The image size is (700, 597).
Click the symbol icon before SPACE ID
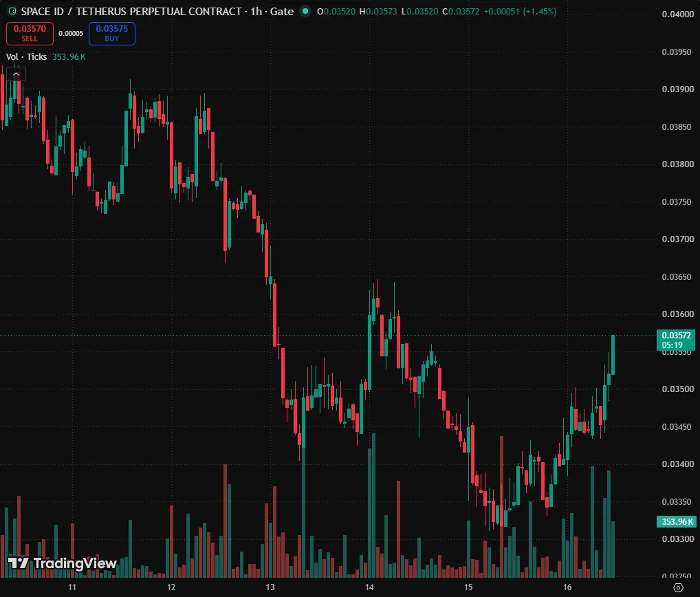point(12,11)
